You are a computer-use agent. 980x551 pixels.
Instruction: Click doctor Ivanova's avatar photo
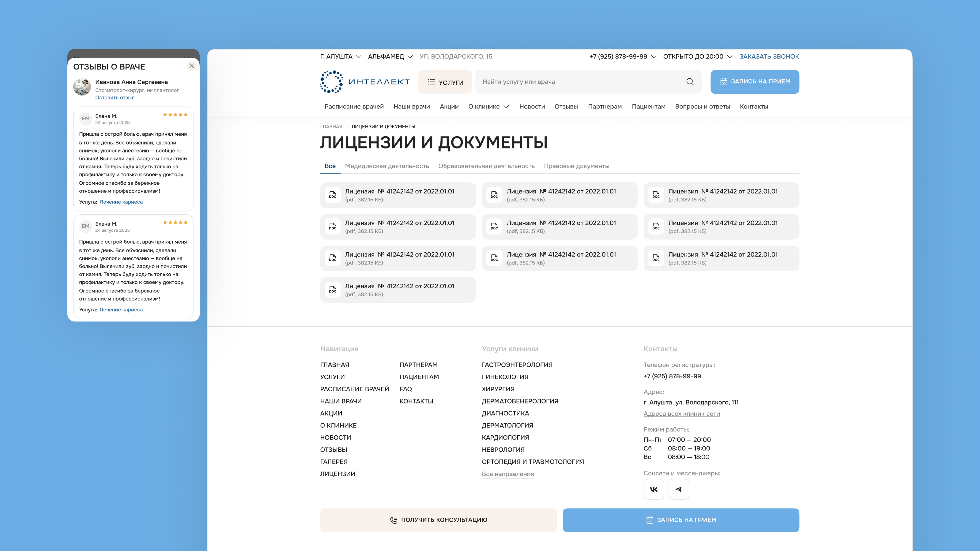(x=82, y=87)
